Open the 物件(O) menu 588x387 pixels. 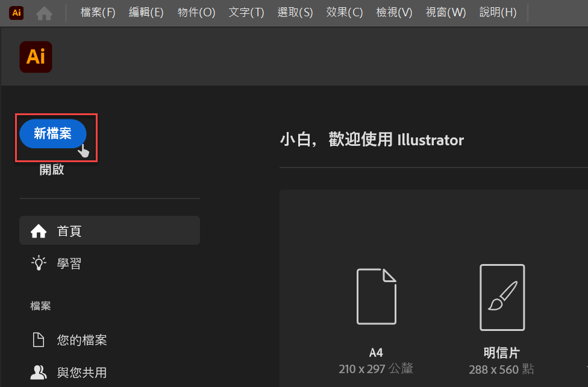(196, 13)
